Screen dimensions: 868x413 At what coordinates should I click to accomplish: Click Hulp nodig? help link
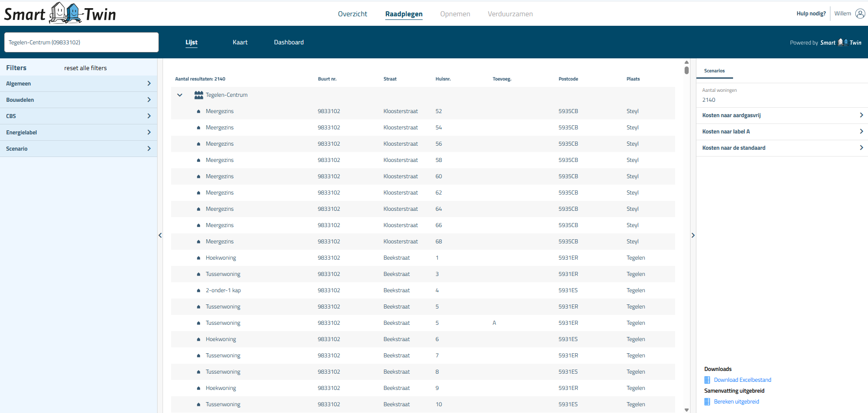811,14
